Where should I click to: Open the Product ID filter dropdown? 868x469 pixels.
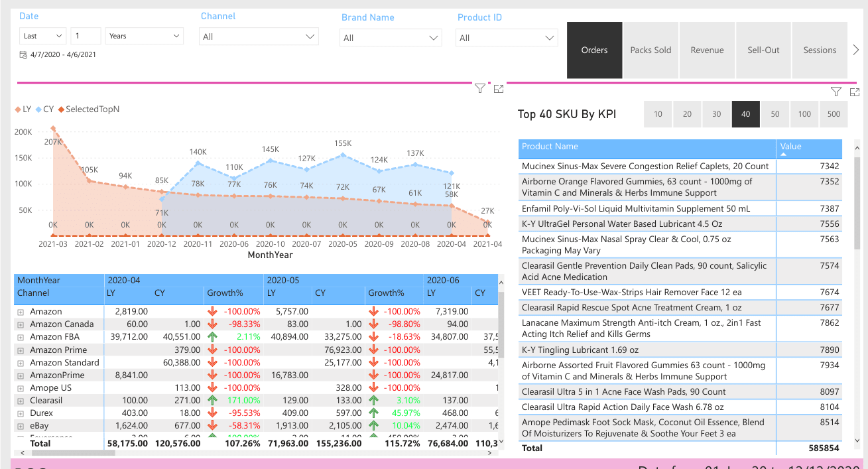pos(507,38)
